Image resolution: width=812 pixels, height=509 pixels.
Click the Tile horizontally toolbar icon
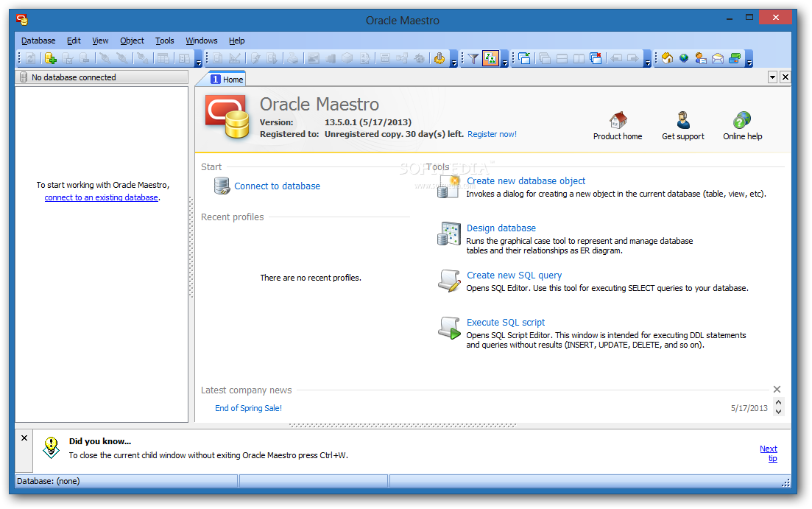(562, 59)
